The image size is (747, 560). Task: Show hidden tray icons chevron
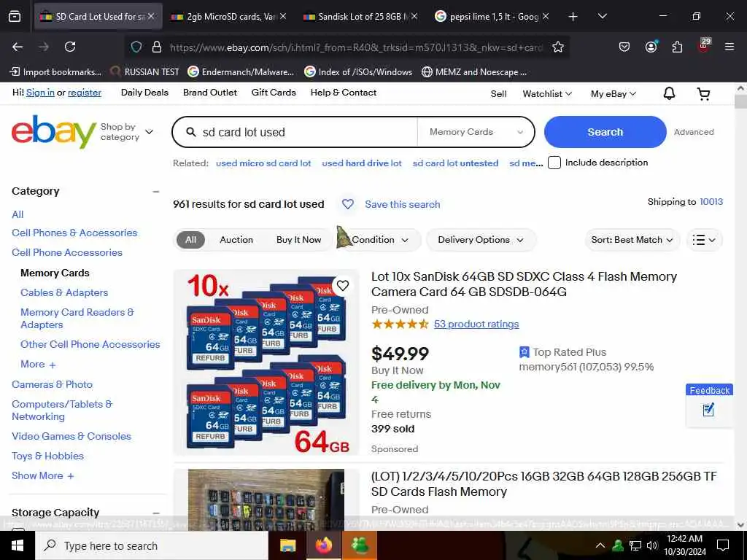pos(600,545)
